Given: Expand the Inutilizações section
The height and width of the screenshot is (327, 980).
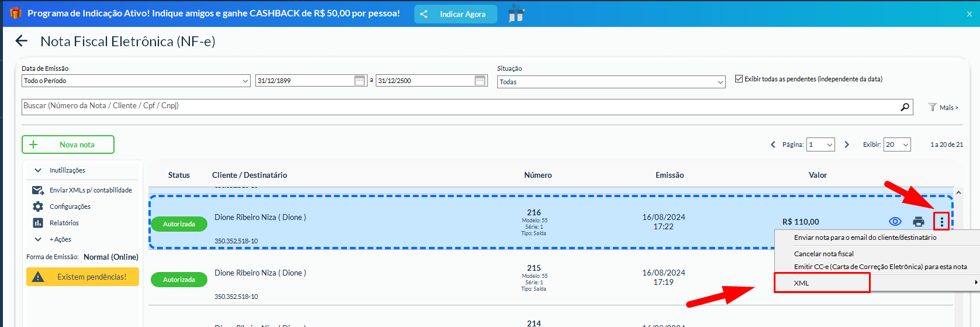Looking at the screenshot, I should pyautogui.click(x=67, y=170).
